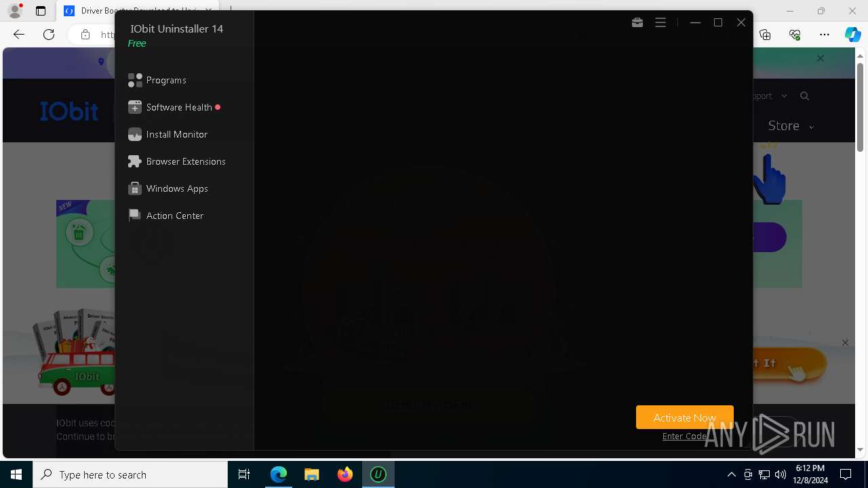
Task: Click the taskbar search box
Action: coord(130,474)
